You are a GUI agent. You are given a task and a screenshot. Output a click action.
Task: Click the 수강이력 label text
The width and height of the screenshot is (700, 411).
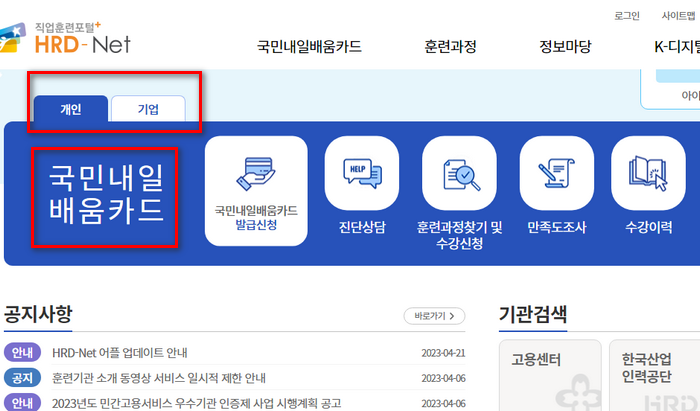pos(648,227)
